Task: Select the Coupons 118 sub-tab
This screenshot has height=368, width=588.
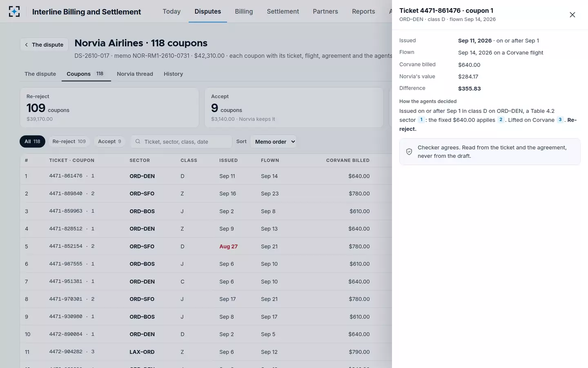Action: click(x=86, y=74)
